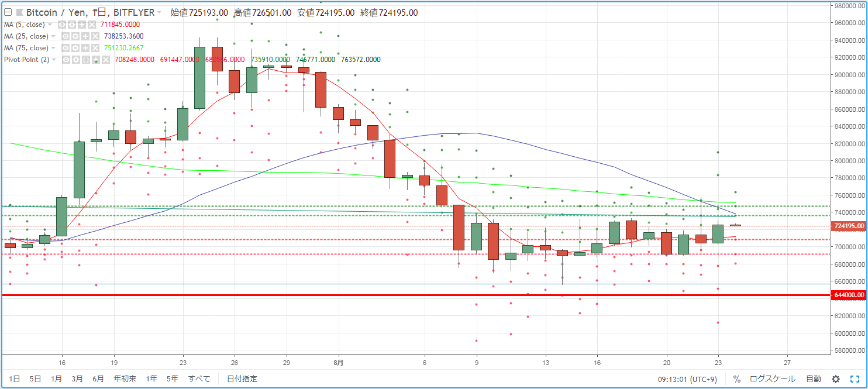Open settings gear for MA (25, close)
This screenshot has width=868, height=389.
[x=75, y=36]
